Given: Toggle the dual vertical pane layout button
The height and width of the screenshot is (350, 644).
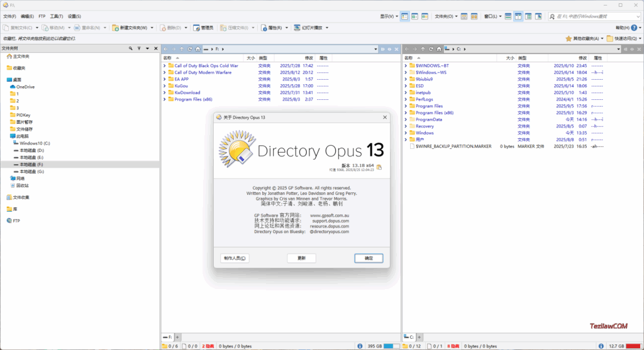Looking at the screenshot, I should click(x=518, y=16).
